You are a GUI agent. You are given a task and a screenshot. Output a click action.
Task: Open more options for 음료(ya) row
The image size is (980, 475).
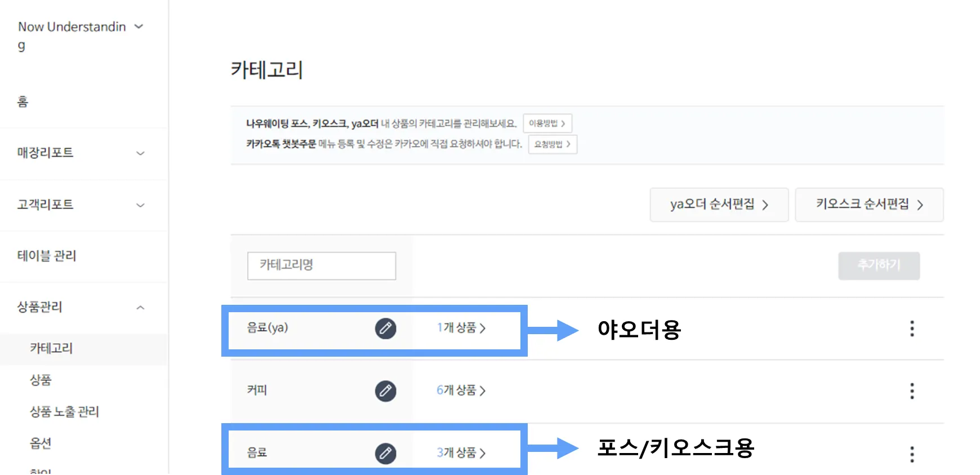912,328
